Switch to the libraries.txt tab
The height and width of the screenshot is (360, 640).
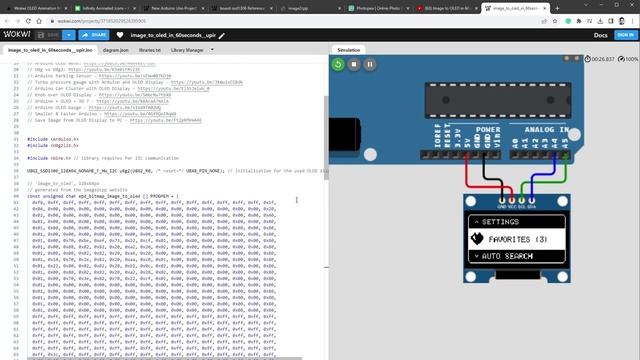click(149, 50)
